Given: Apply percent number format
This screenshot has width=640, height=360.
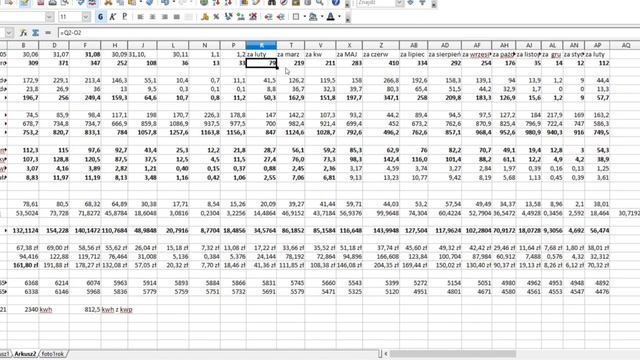Looking at the screenshot, I should pyautogui.click(x=216, y=17).
